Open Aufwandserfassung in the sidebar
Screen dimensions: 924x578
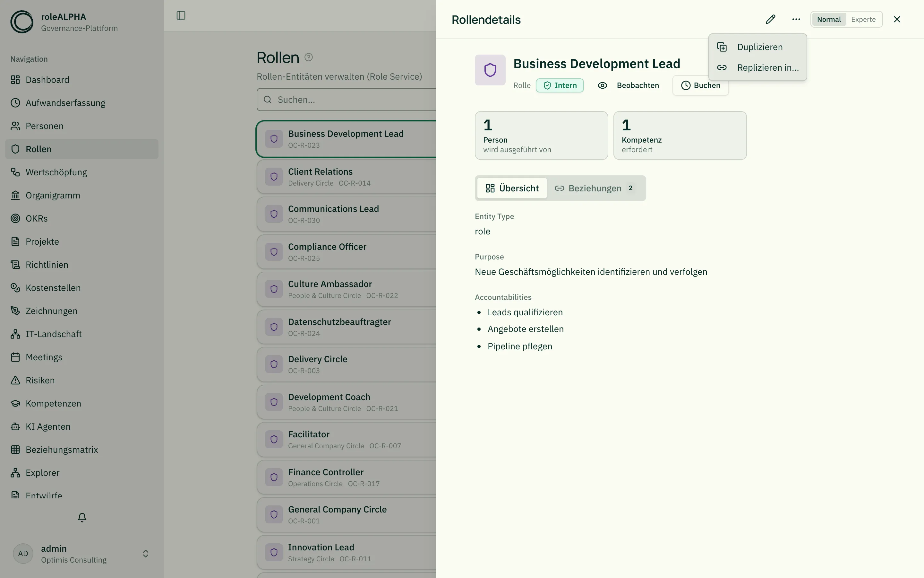[82, 103]
